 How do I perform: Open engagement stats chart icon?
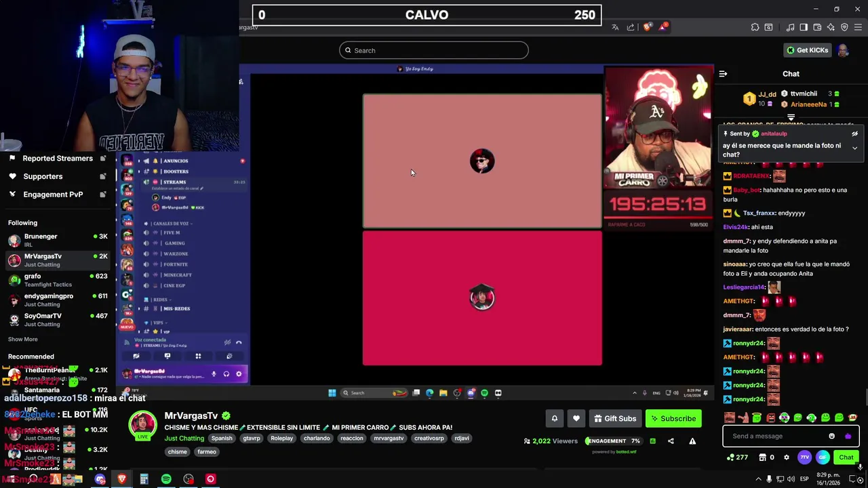(652, 441)
